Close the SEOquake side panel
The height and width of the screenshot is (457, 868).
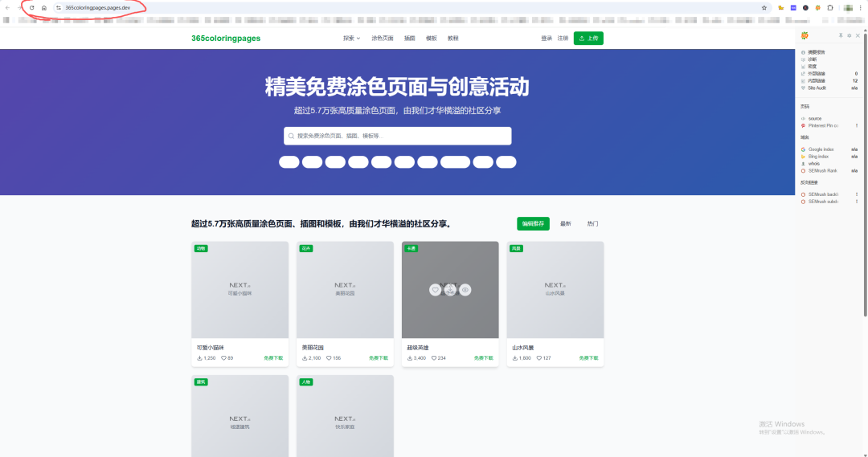[858, 35]
